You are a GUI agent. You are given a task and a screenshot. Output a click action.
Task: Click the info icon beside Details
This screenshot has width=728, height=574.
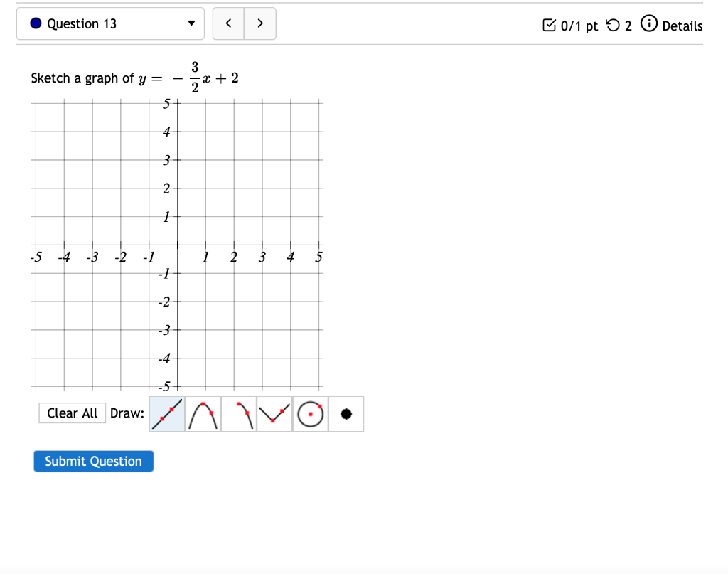(649, 23)
